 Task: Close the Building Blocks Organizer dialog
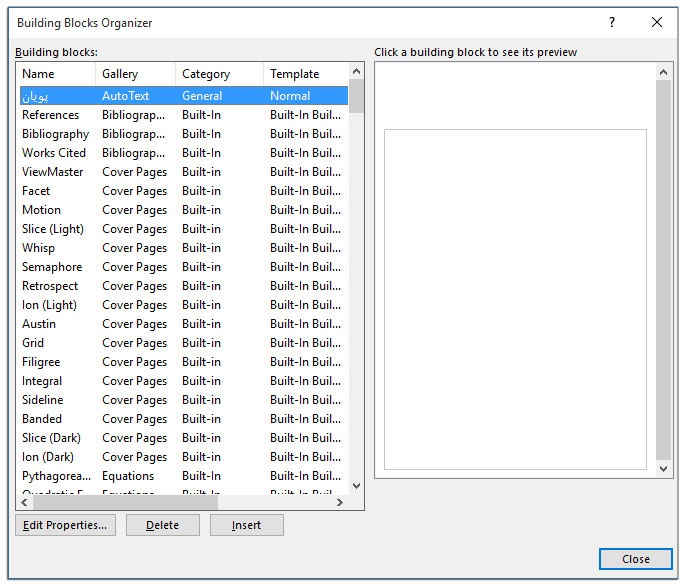point(635,559)
